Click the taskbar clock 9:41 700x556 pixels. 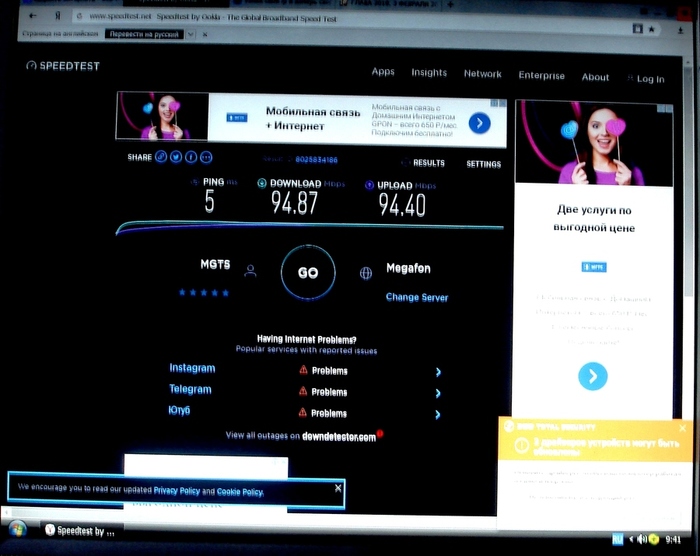673,539
